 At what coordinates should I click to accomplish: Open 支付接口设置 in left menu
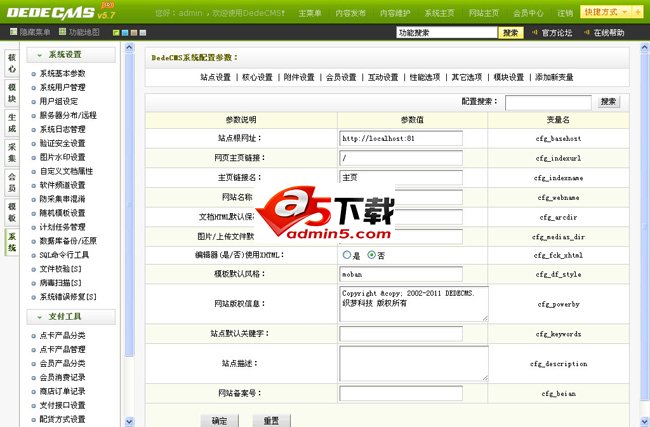(63, 405)
